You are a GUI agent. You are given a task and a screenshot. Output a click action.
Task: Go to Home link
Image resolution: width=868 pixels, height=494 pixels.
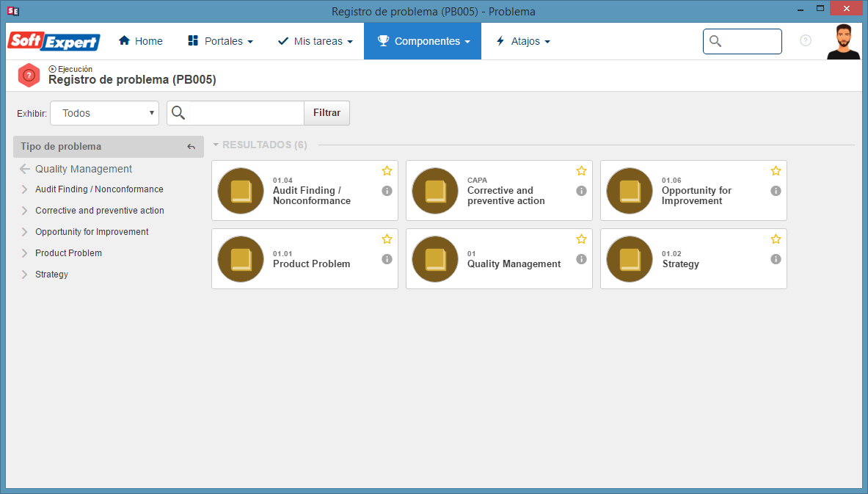[141, 41]
